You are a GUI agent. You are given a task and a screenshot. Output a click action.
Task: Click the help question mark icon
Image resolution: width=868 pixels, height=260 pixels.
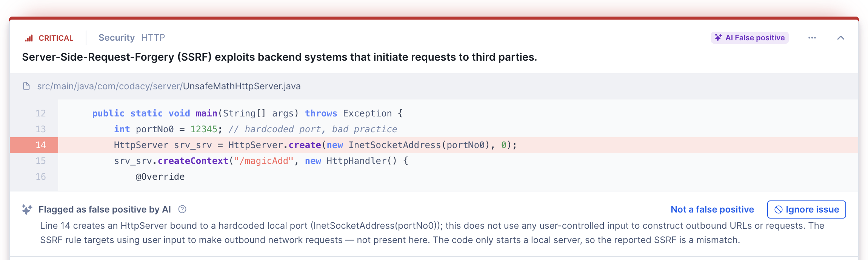tap(182, 210)
